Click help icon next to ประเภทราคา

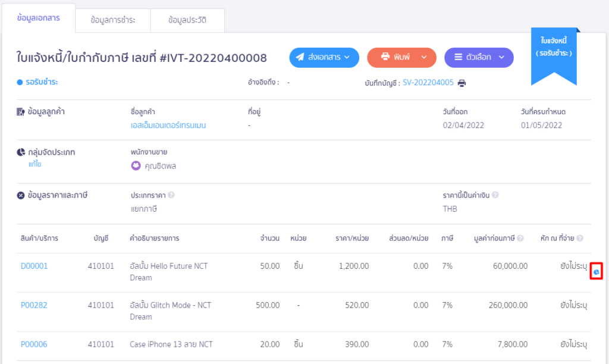click(171, 195)
